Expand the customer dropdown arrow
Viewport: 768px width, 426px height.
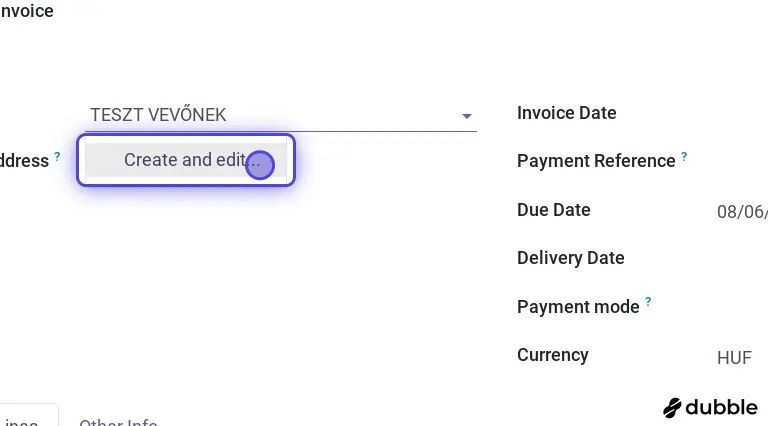[467, 116]
